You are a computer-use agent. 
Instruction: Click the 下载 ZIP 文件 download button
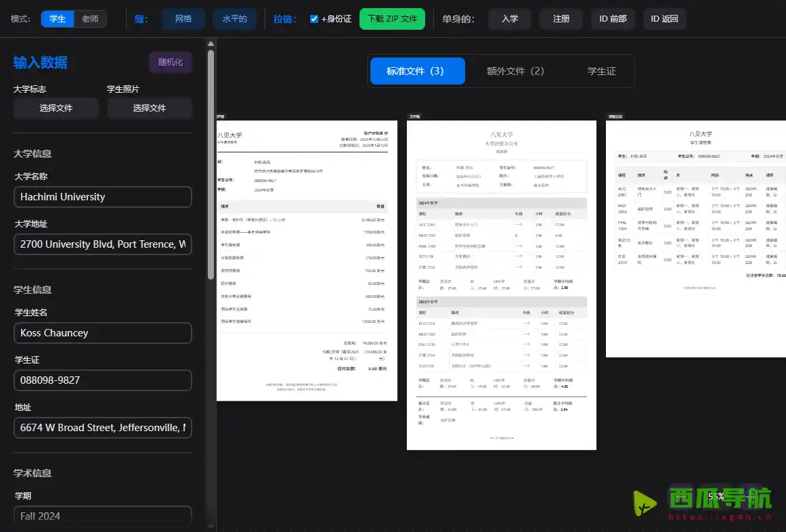point(392,19)
